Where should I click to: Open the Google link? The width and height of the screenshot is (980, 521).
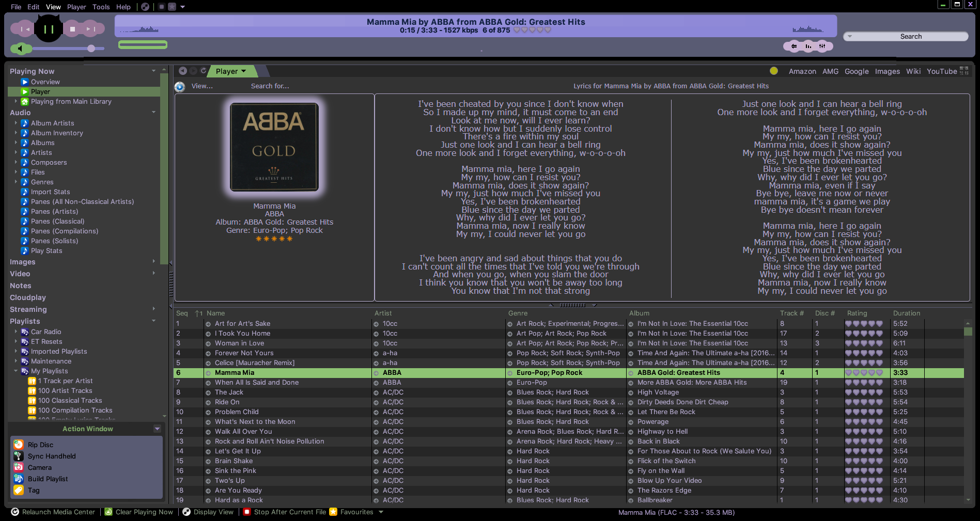pos(857,71)
